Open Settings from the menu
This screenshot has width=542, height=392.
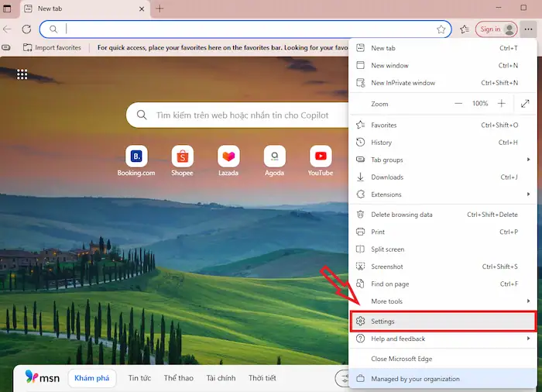[x=443, y=322]
